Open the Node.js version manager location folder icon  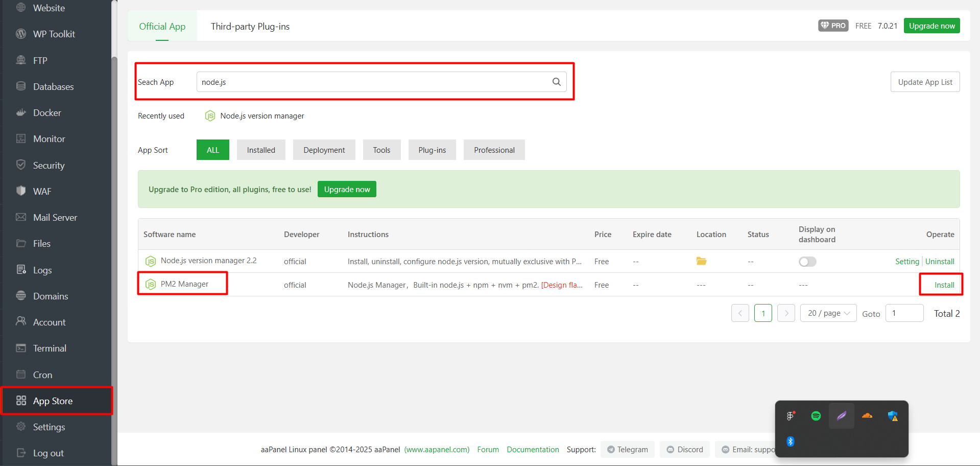[x=701, y=261]
